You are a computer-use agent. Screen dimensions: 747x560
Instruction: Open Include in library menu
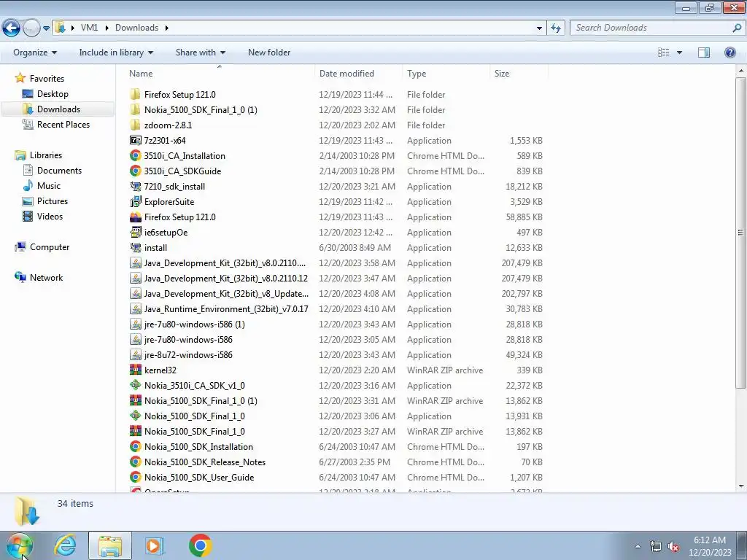[116, 52]
